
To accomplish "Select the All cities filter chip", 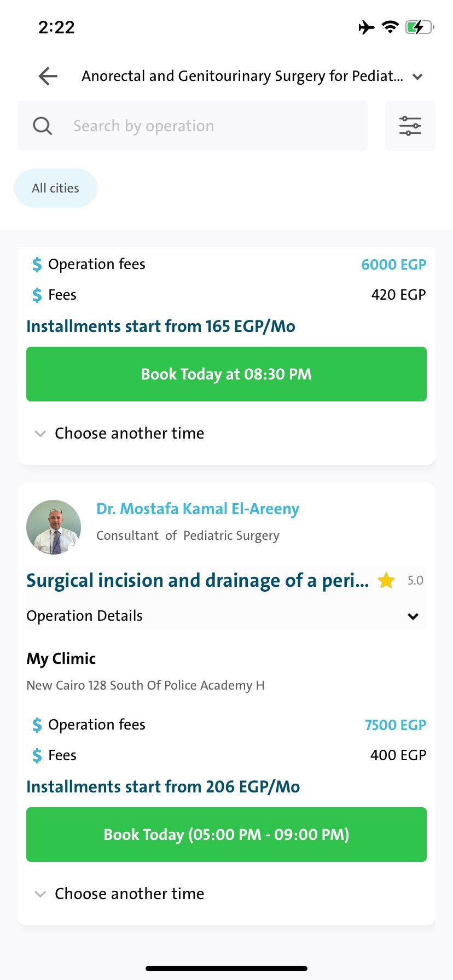I will coord(56,188).
